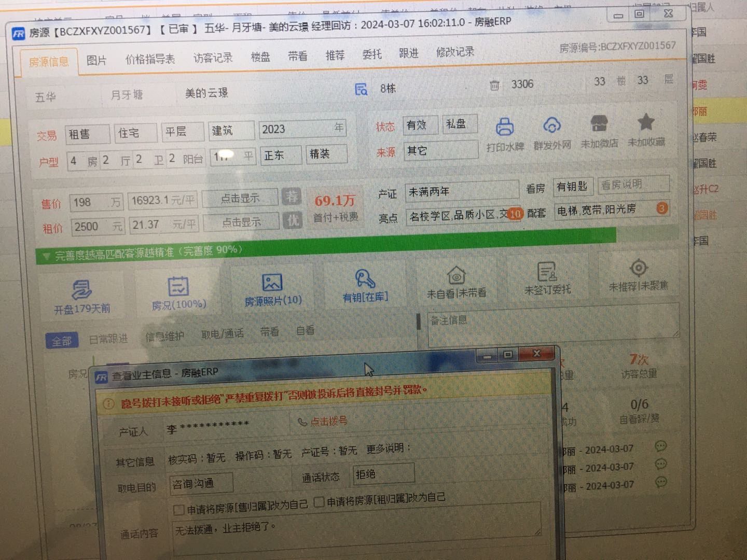Viewport: 747px width, 560px height.
Task: Open the 住宅 property type dropdown
Action: click(x=135, y=133)
